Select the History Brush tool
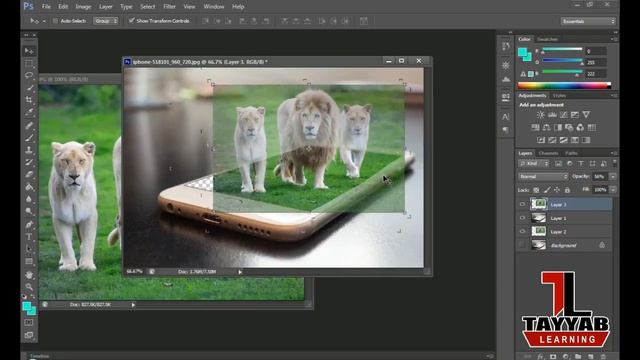Image resolution: width=640 pixels, height=360 pixels. click(29, 162)
